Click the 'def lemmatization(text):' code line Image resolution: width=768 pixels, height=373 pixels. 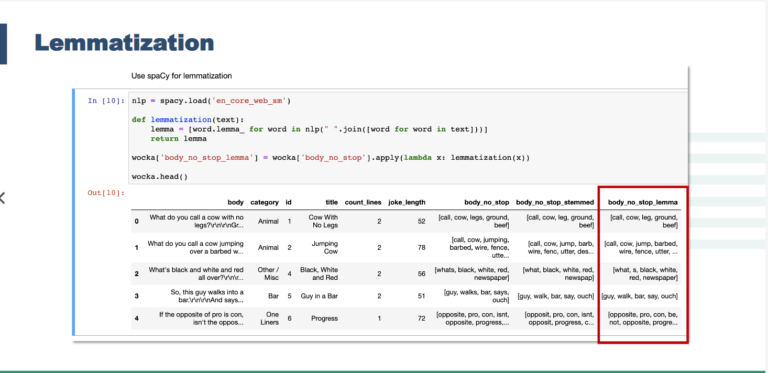click(188, 120)
